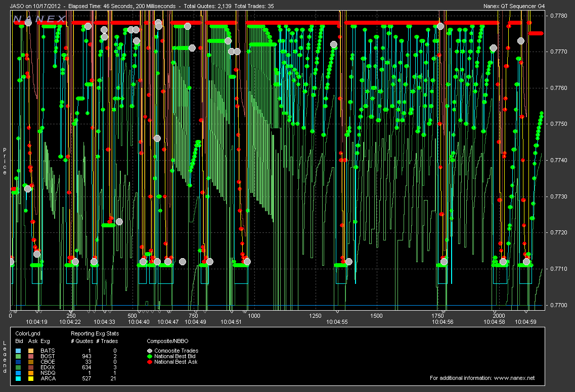Image resolution: width=575 pixels, height=392 pixels.
Task: Click the 10:04:47 timestamp label
Action: tap(168, 322)
